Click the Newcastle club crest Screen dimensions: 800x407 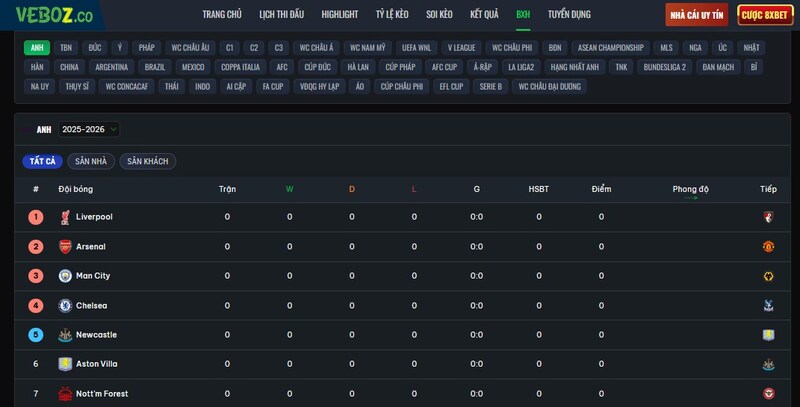click(65, 335)
